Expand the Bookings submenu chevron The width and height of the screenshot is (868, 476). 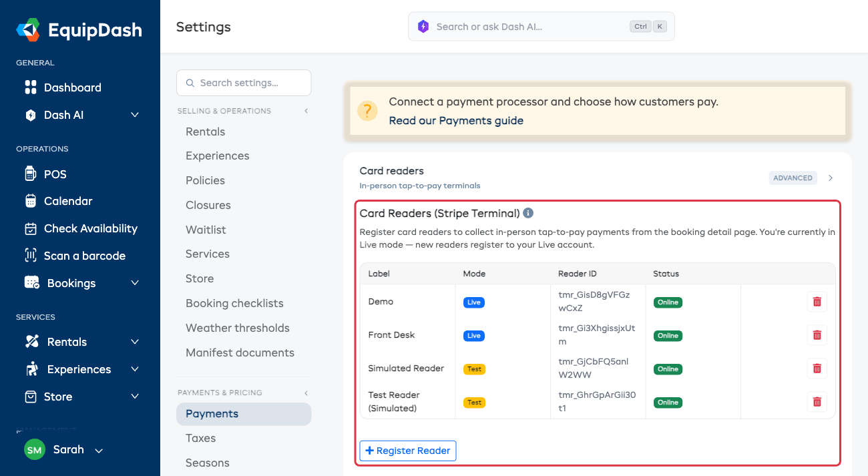[x=135, y=283]
